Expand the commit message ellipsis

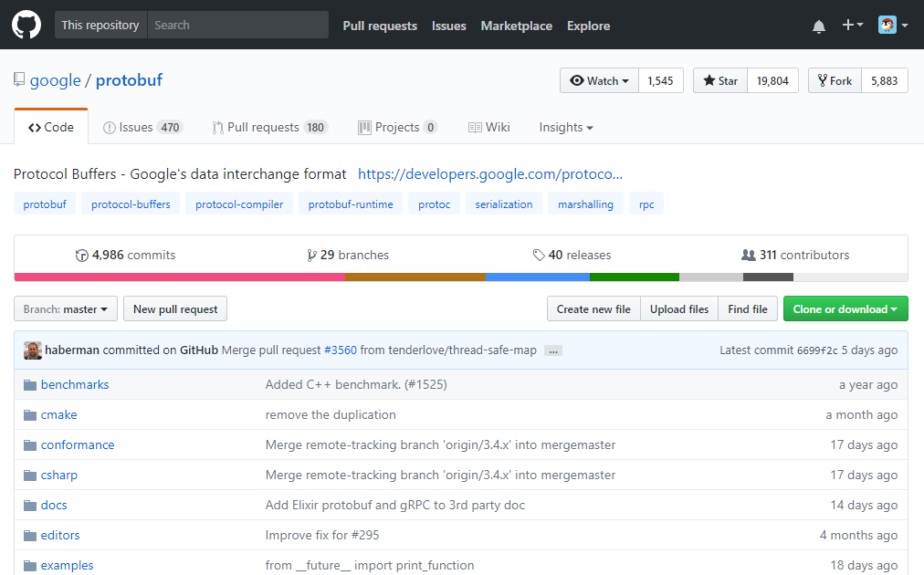coord(552,350)
